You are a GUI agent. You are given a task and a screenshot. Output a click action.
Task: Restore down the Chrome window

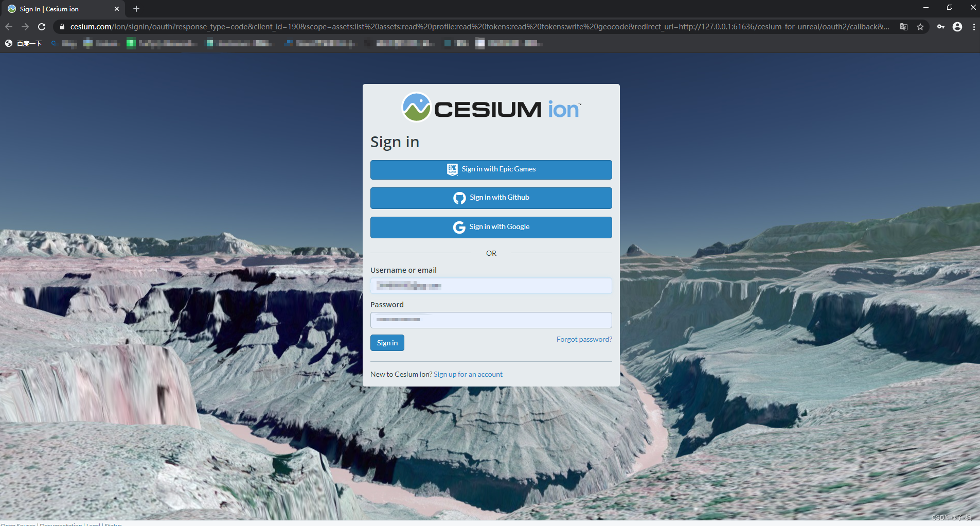950,8
